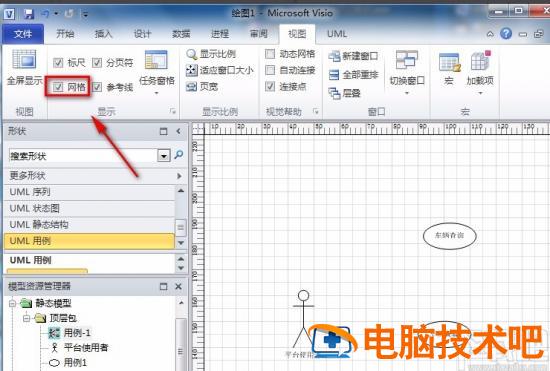Enable the Dynamic Grid (动态网格) checkbox
The image size is (550, 371).
pos(270,54)
